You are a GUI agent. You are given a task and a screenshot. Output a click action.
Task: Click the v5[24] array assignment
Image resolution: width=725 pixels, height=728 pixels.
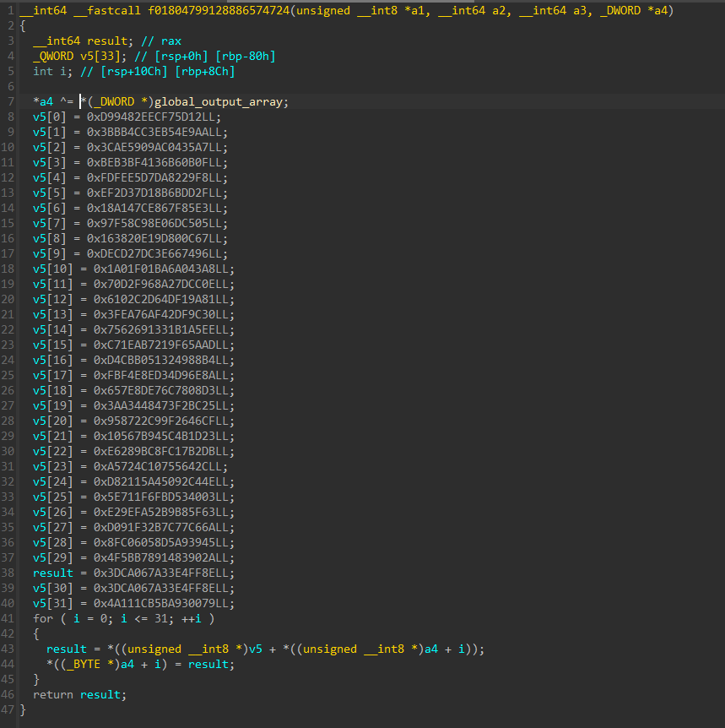tap(51, 481)
